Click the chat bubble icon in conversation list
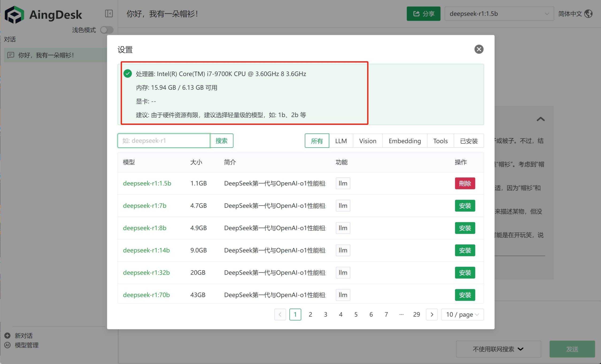This screenshot has width=601, height=364. 11,55
